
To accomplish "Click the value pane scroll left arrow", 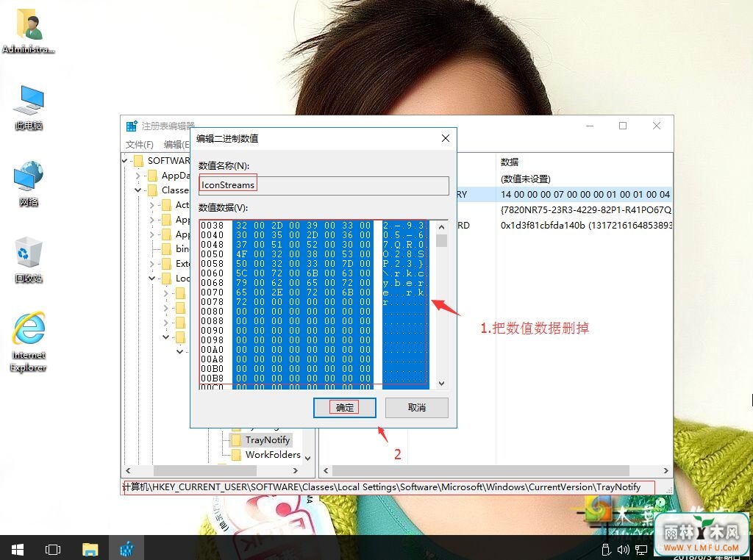I will [x=326, y=471].
